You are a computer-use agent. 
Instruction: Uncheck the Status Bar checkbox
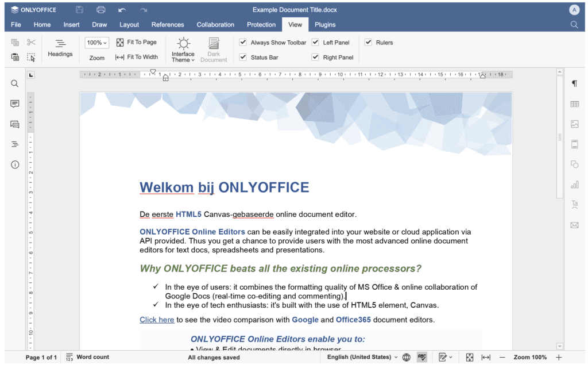[243, 57]
